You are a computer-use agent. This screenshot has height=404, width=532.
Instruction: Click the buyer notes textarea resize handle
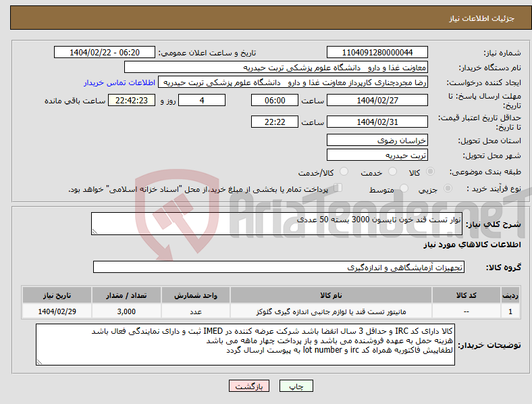click(39, 362)
